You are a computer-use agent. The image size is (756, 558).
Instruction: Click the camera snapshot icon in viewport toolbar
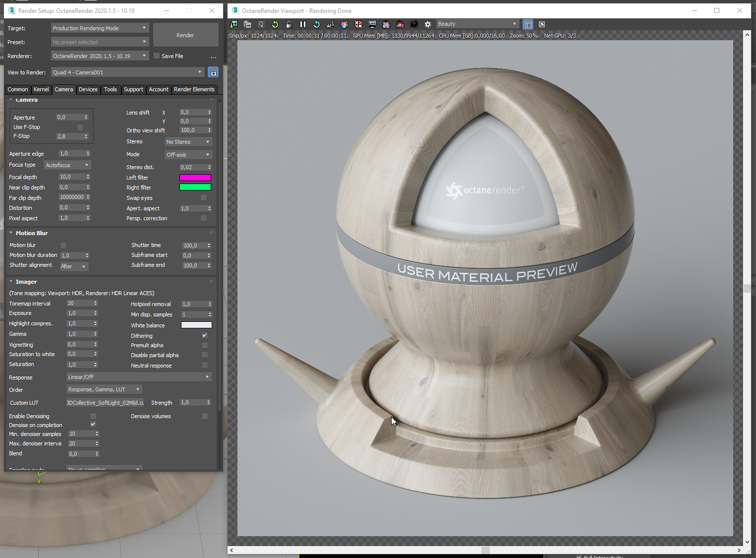414,24
